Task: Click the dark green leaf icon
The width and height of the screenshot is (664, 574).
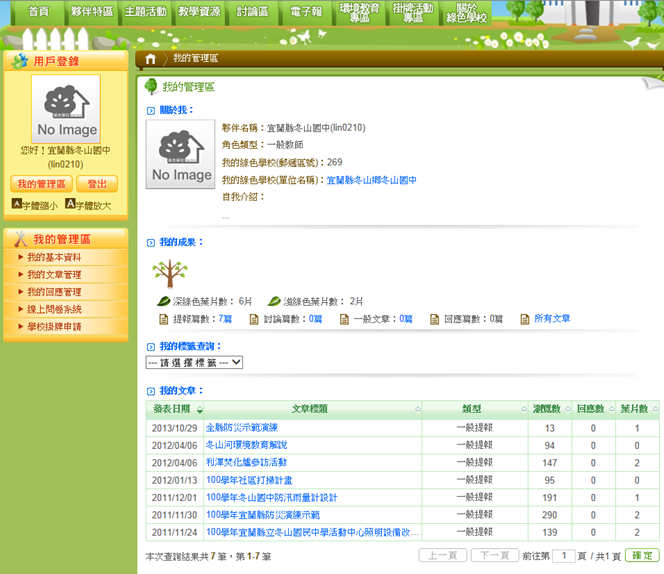Action: [x=164, y=301]
